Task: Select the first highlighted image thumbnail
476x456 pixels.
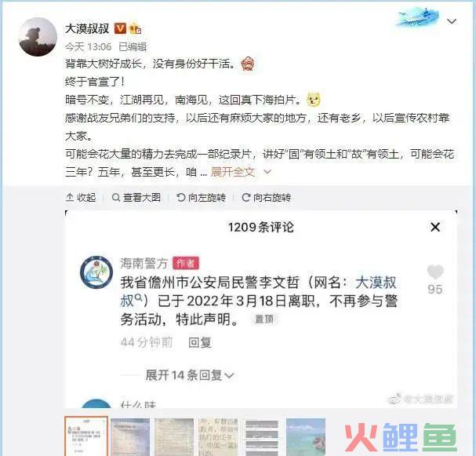Action: click(x=86, y=436)
